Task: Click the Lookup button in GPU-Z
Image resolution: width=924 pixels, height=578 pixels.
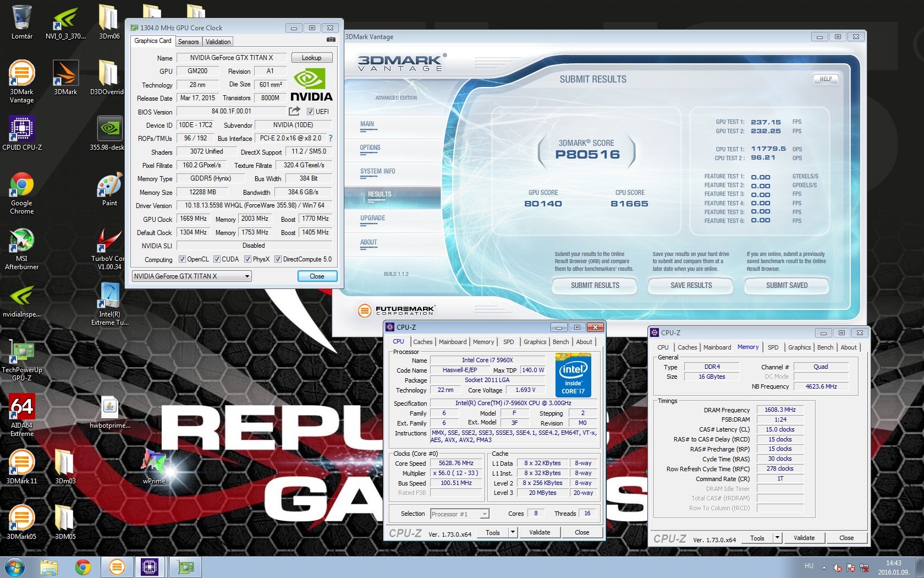Action: click(311, 58)
